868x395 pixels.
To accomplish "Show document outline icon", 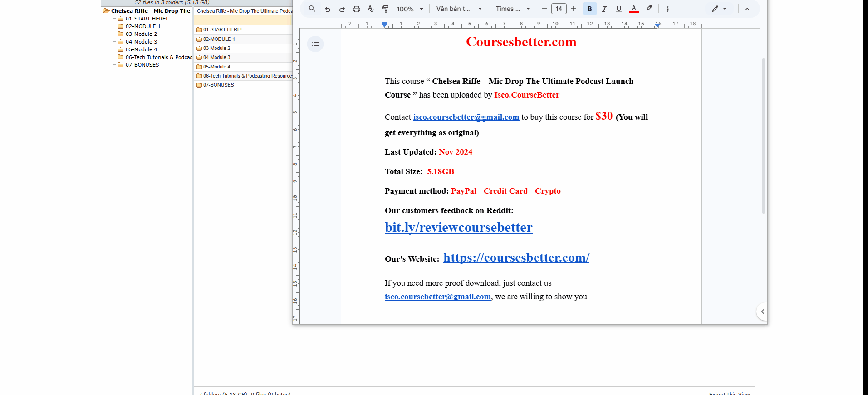I will click(x=315, y=44).
